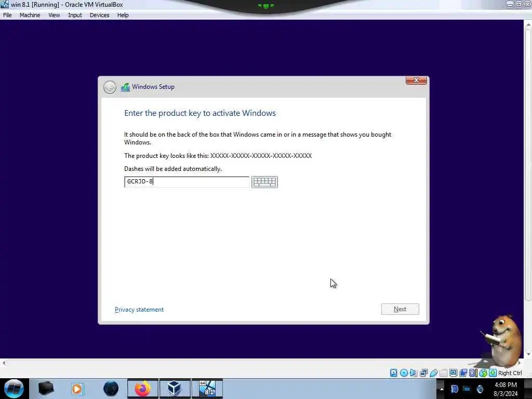Screen dimensions: 532x399
Task: Open the Help menu
Action: 123,15
